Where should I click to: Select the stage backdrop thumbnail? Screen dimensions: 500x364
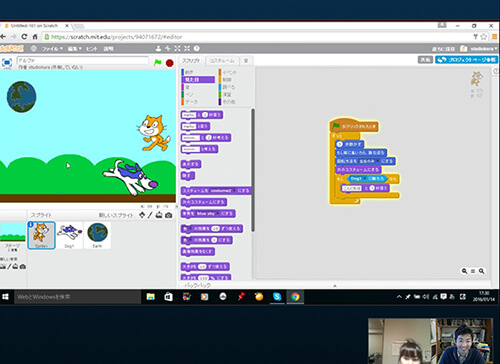pos(12,232)
